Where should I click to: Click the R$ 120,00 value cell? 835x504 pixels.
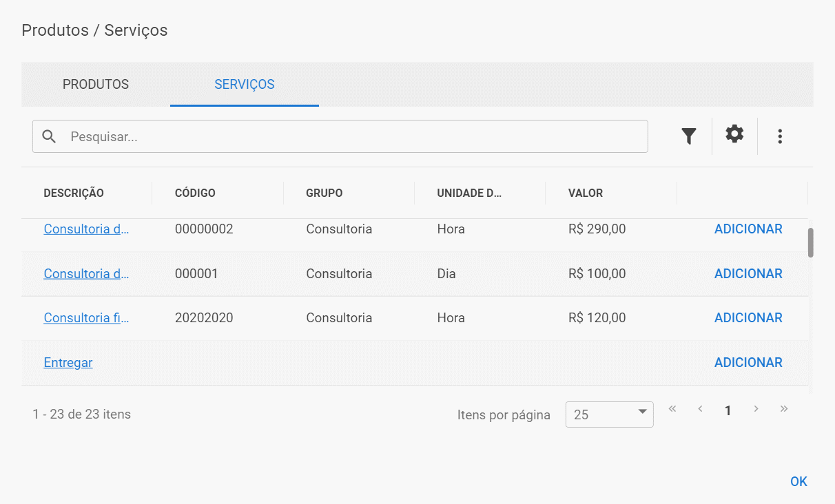(x=597, y=317)
